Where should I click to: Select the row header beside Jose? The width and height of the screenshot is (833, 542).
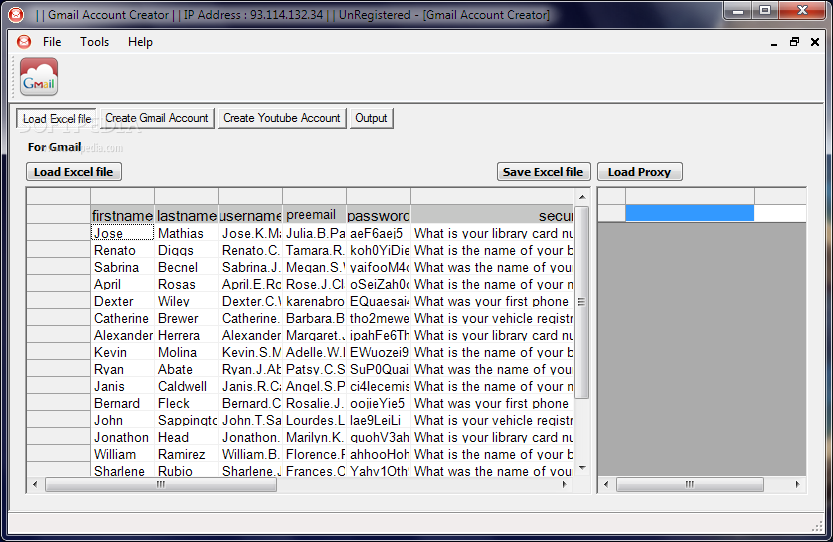[58, 233]
